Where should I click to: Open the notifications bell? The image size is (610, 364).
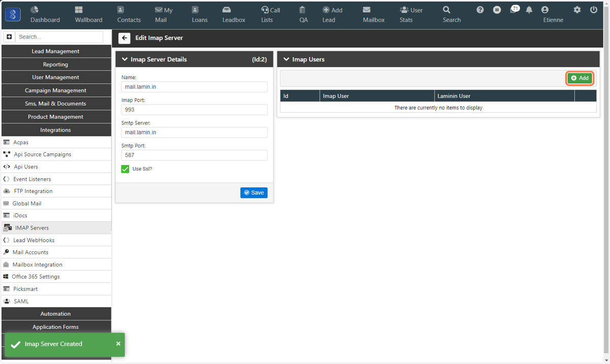(529, 10)
